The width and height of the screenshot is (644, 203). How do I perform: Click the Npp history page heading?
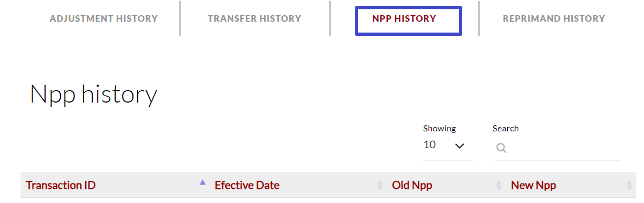pos(94,95)
